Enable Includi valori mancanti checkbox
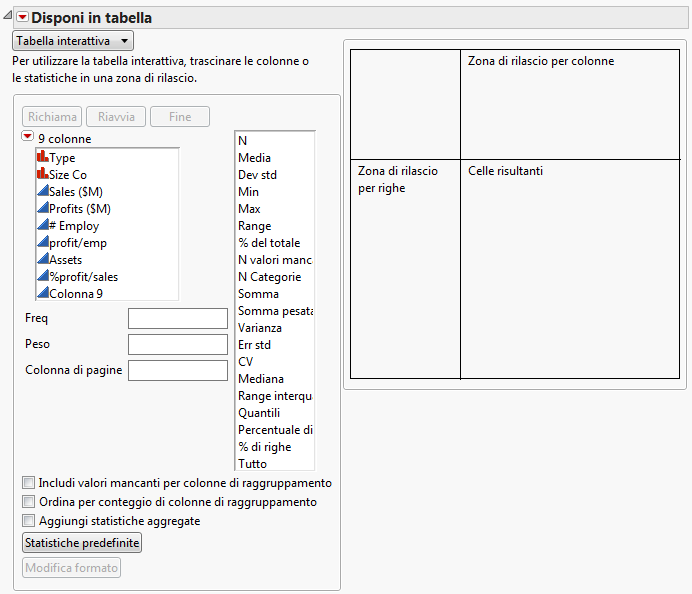This screenshot has width=692, height=594. coord(29,483)
